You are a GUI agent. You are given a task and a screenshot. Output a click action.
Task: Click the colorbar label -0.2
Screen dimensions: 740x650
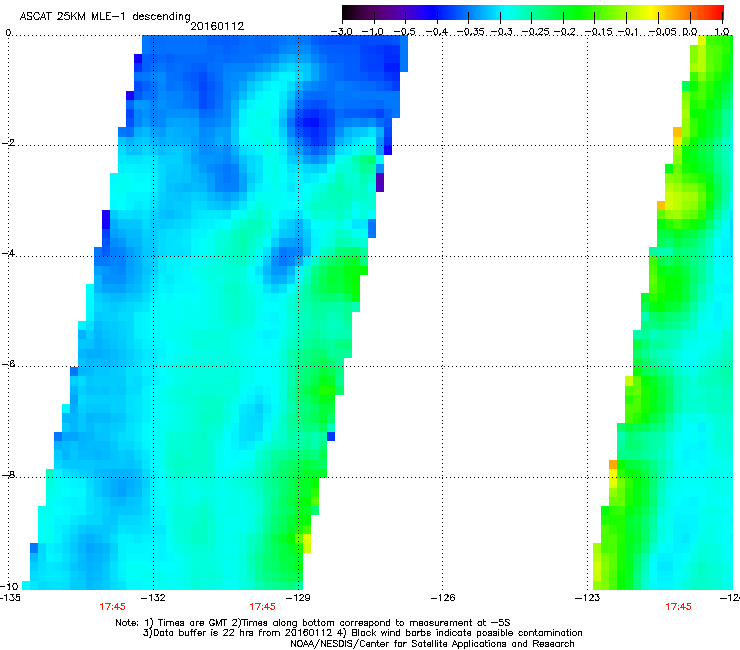[x=565, y=32]
